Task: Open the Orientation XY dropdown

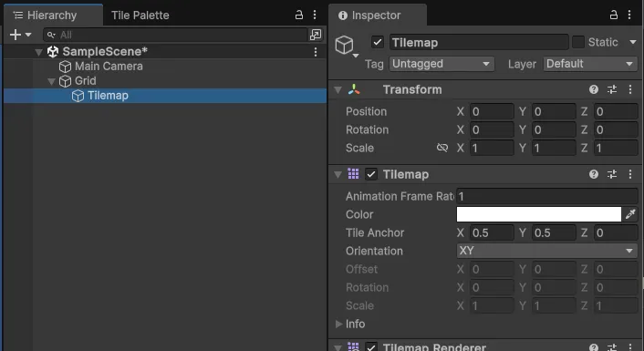Action: coord(547,251)
